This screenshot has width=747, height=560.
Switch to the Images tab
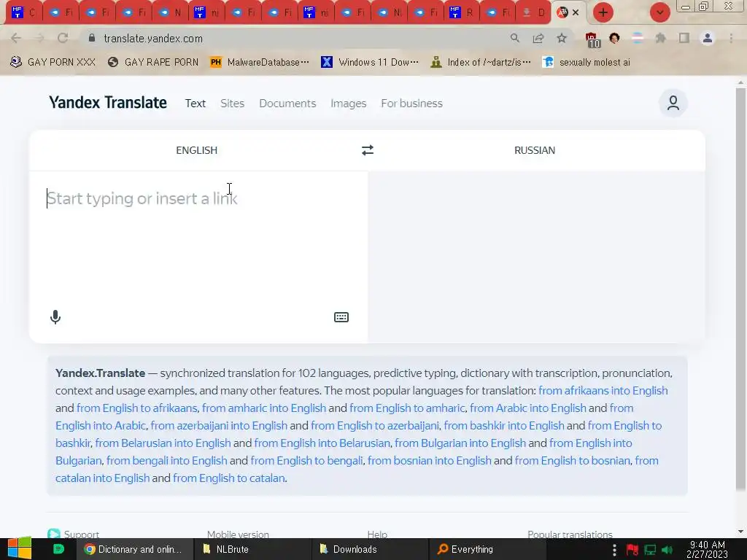pyautogui.click(x=348, y=104)
